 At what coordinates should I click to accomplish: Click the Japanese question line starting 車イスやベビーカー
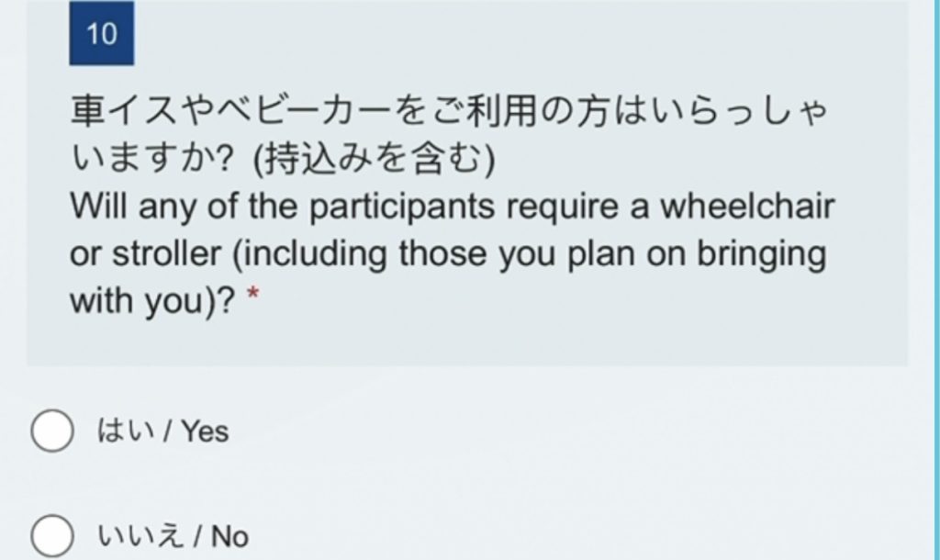(x=449, y=114)
